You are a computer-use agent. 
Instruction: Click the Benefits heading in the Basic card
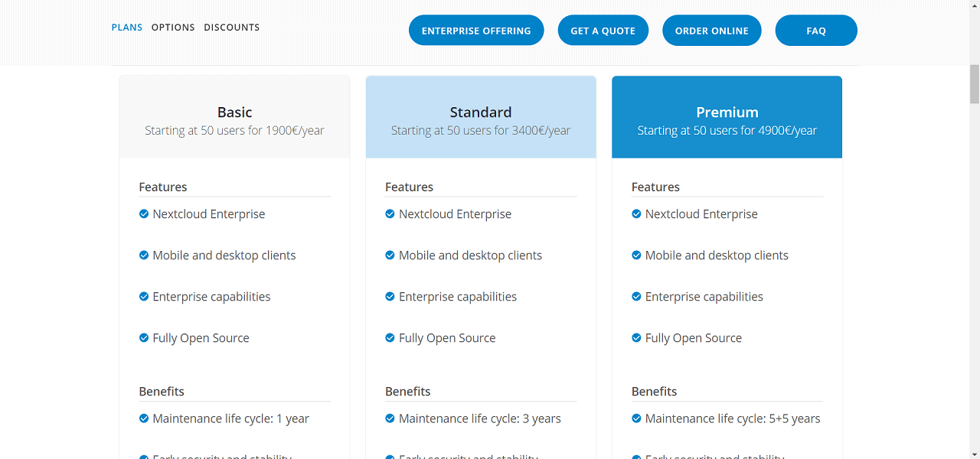pyautogui.click(x=162, y=392)
